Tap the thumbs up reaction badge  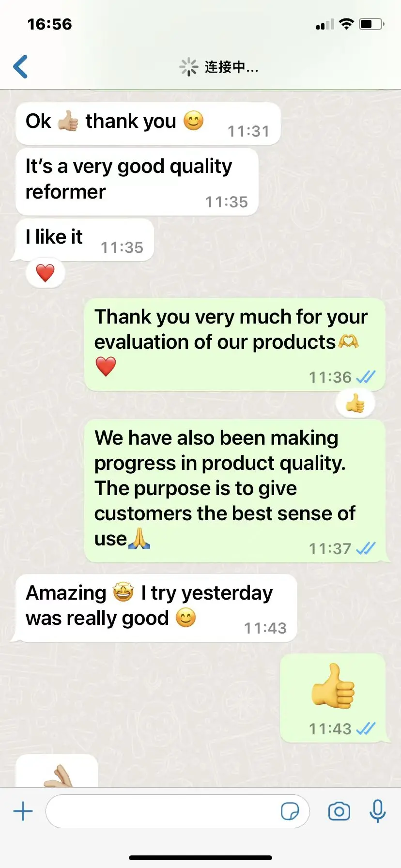tap(355, 403)
